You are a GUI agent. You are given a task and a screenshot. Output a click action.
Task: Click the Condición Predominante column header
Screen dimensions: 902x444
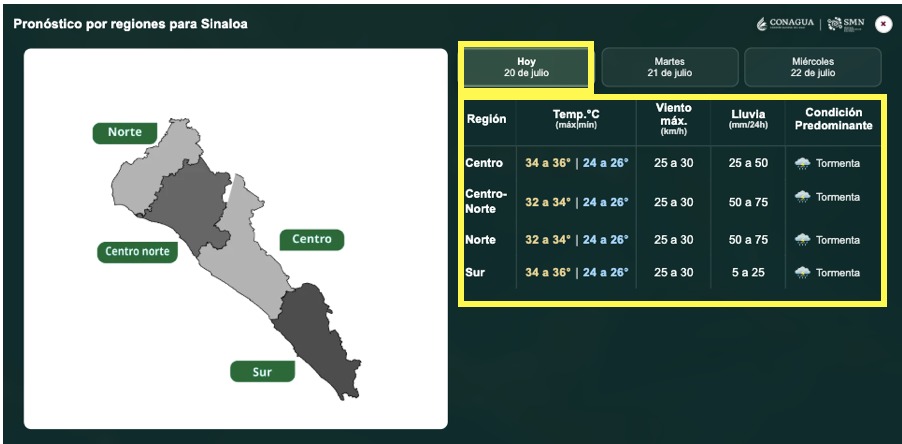tap(834, 119)
